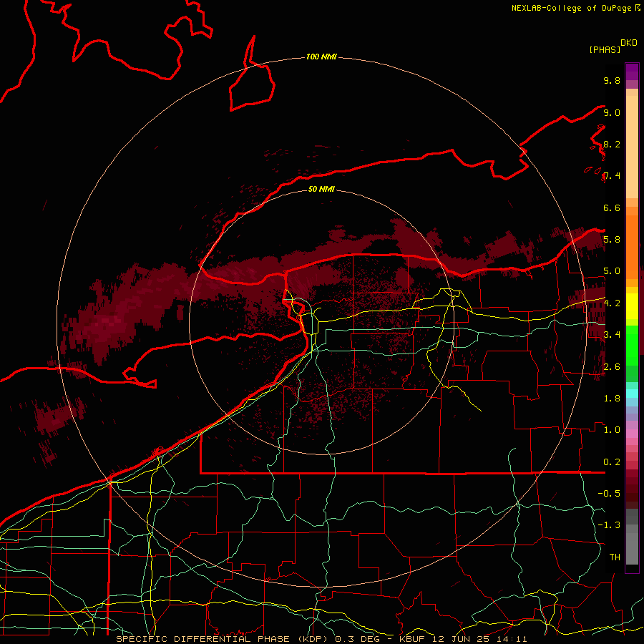
Task: Click the 5.0 legend value
Action: click(612, 271)
